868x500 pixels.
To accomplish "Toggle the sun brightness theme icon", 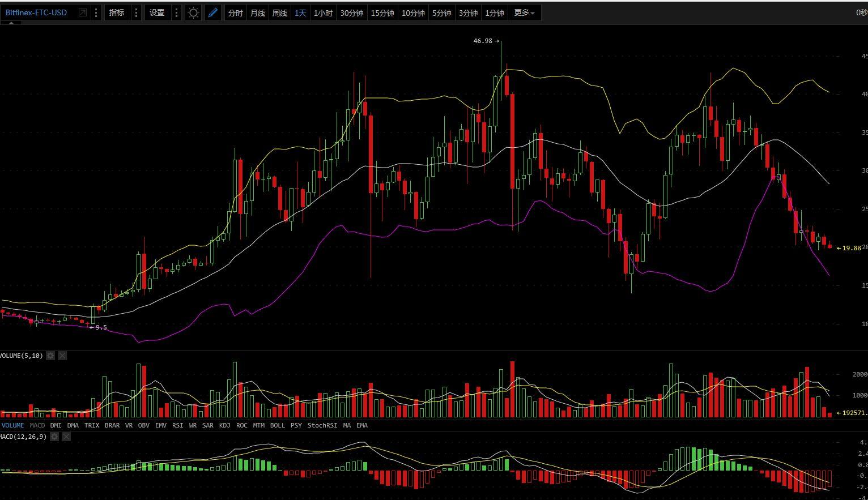I will click(194, 12).
